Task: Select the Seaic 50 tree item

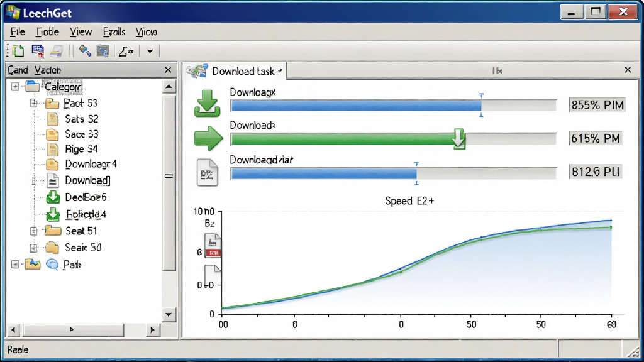Action: point(83,248)
